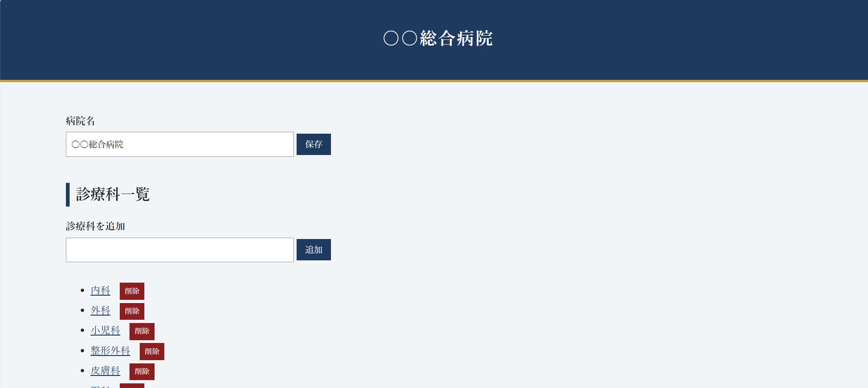
Task: Delete 内科 using its 削除 button
Action: coord(132,291)
